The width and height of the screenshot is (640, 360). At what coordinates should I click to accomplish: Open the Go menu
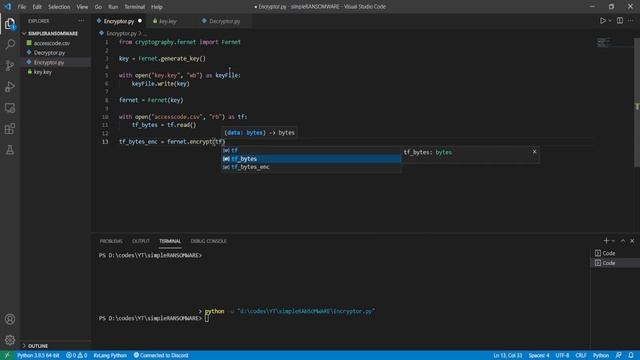[98, 7]
